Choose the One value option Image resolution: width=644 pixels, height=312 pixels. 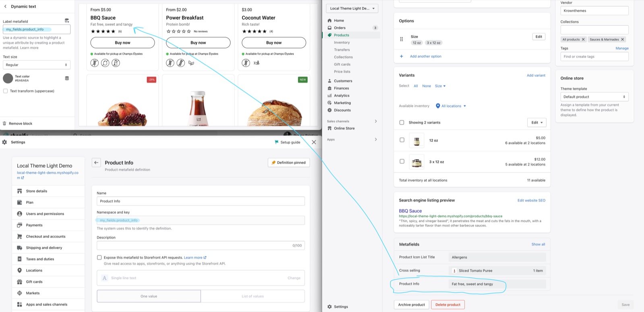(x=149, y=296)
